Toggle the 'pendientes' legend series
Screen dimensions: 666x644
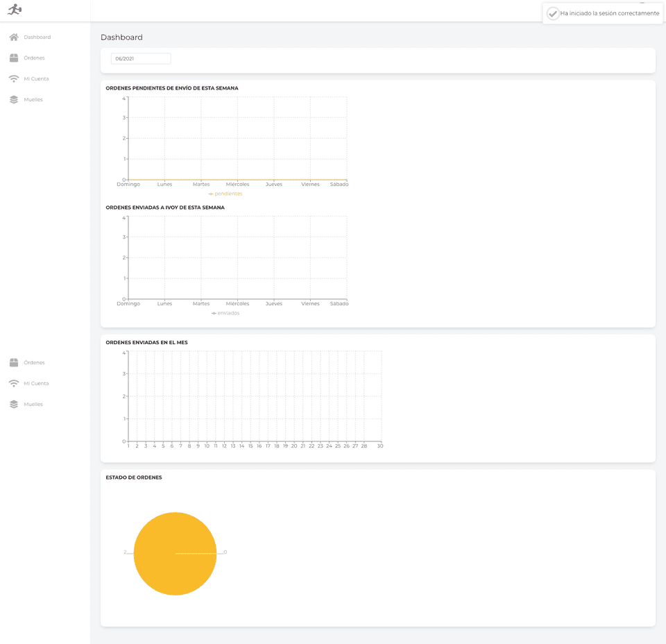(226, 194)
